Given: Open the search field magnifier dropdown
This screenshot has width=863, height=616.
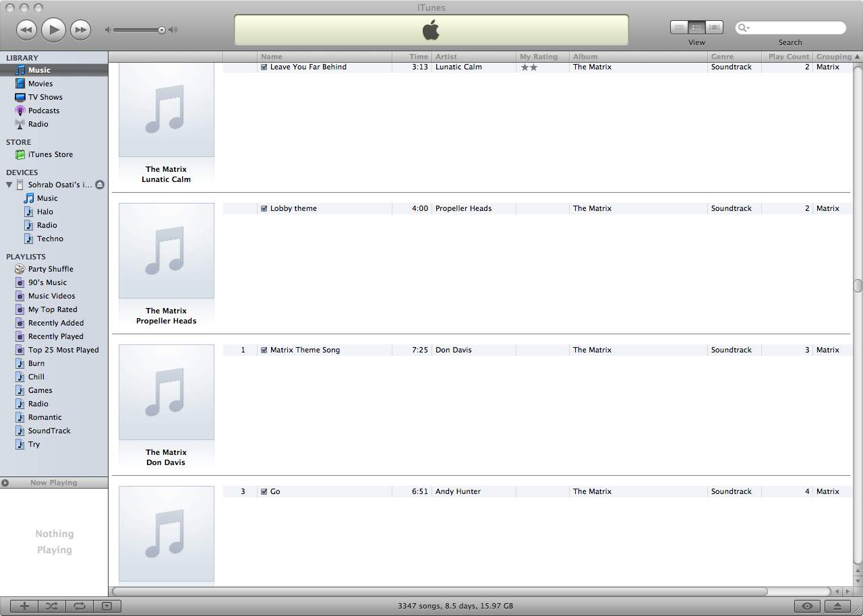Looking at the screenshot, I should click(742, 28).
